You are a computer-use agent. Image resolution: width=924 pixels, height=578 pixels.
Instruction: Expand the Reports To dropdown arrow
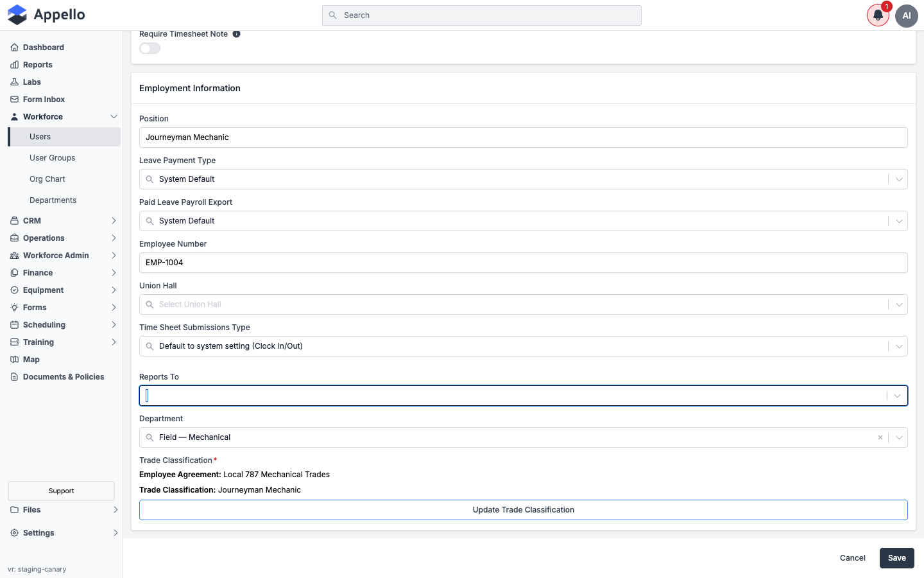897,396
